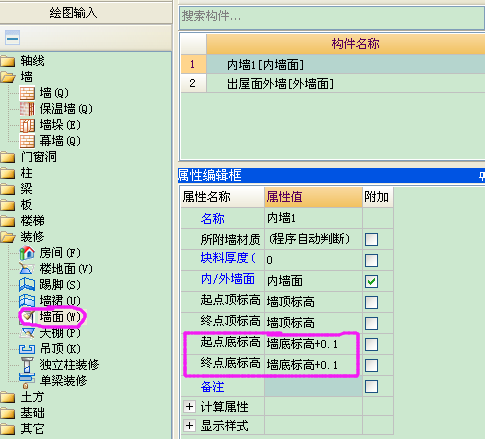Select the 独立柱装修 column finish icon

(x=27, y=365)
